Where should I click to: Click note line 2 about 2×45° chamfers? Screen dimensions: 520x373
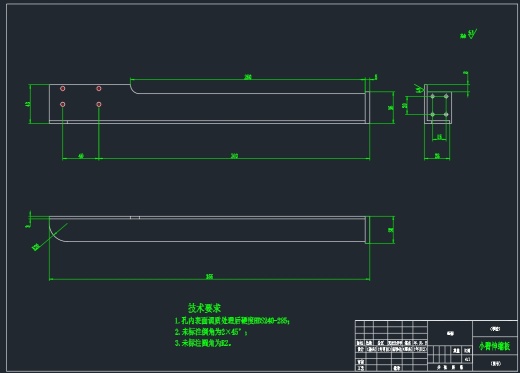point(211,332)
